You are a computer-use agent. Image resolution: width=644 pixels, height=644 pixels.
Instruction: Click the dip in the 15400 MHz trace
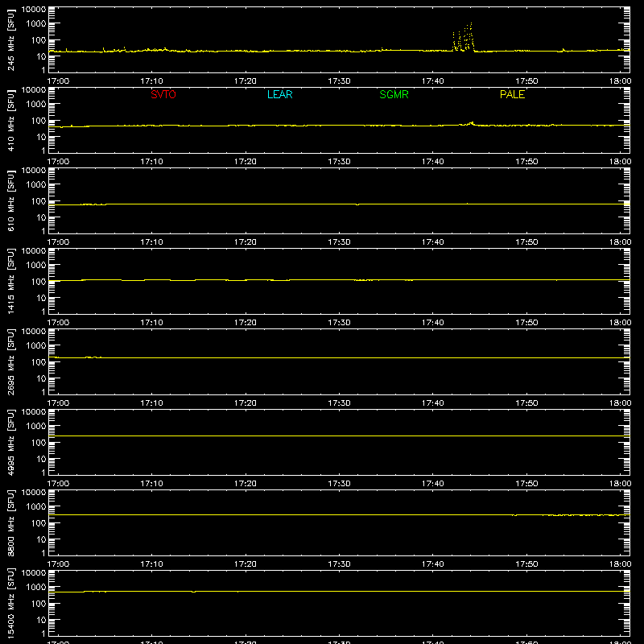point(194,592)
